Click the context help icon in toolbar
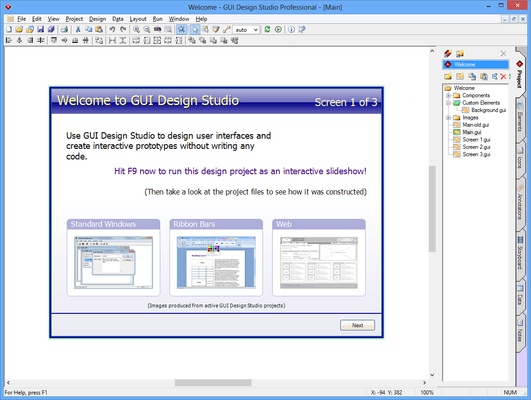 (x=302, y=29)
